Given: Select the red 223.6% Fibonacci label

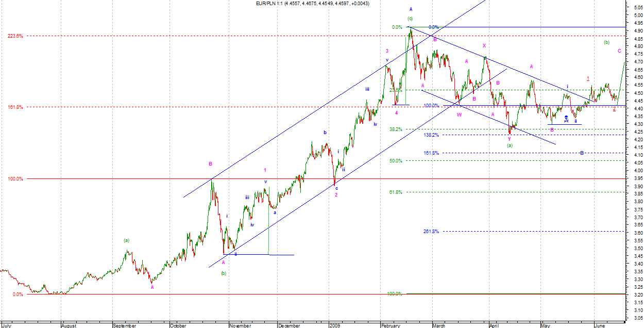Looking at the screenshot, I should point(15,36).
